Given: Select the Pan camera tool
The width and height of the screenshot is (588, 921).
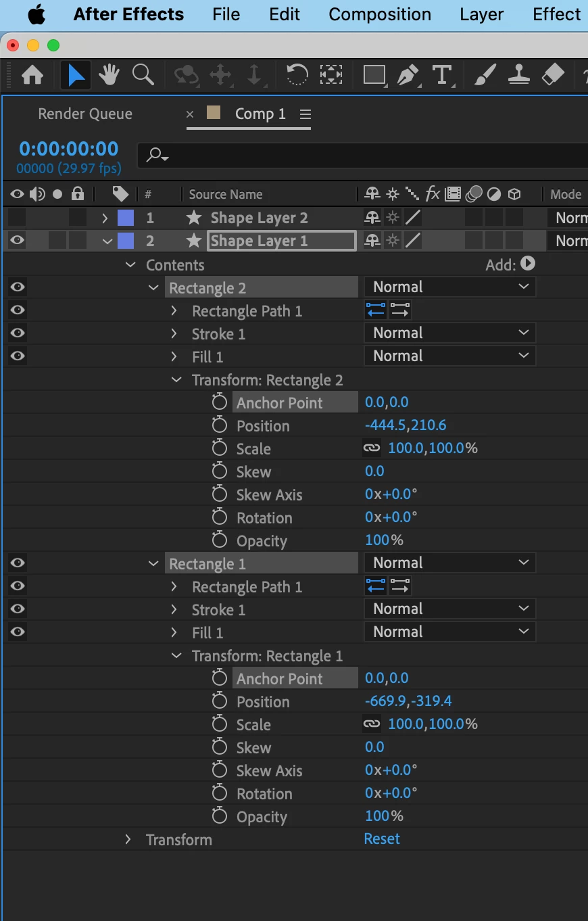Looking at the screenshot, I should (220, 75).
